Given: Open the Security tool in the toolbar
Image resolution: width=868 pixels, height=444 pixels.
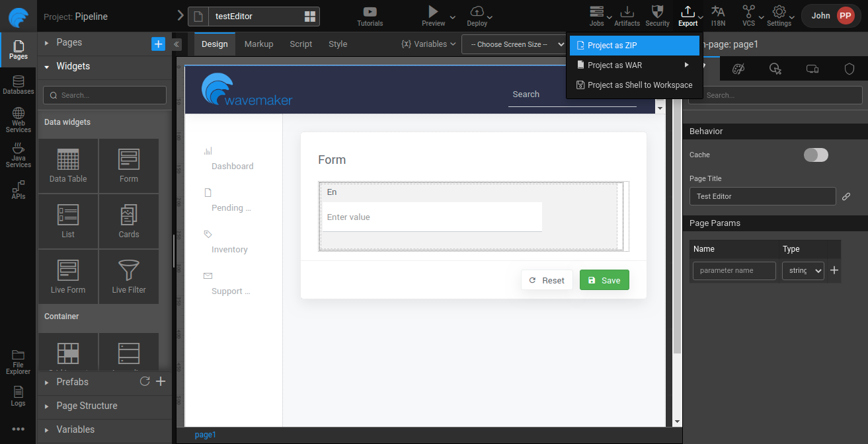Looking at the screenshot, I should [x=657, y=16].
